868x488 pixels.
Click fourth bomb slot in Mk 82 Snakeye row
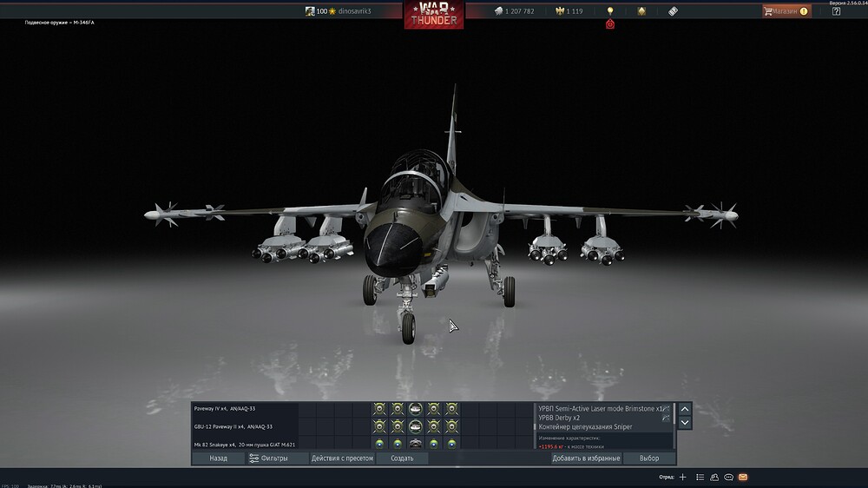[433, 444]
